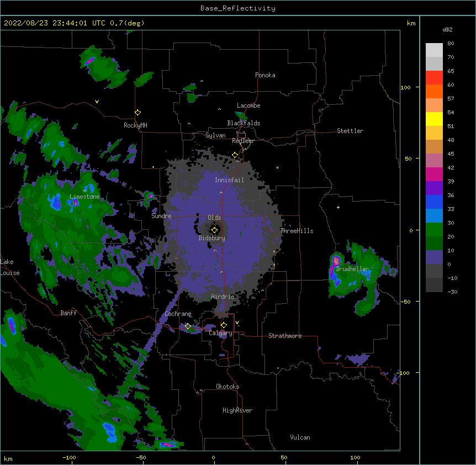Click the yellow diamond marker below Cochrane
Image resolution: width=476 pixels, height=465 pixels.
click(188, 326)
